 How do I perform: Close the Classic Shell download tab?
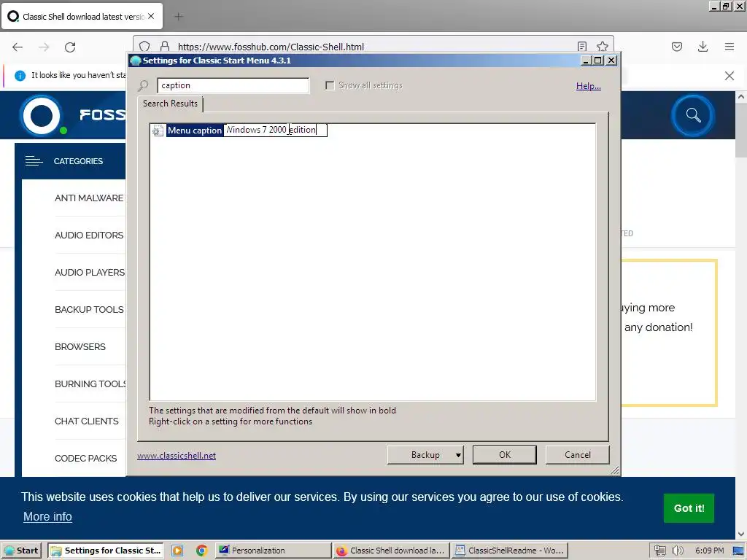coord(151,16)
